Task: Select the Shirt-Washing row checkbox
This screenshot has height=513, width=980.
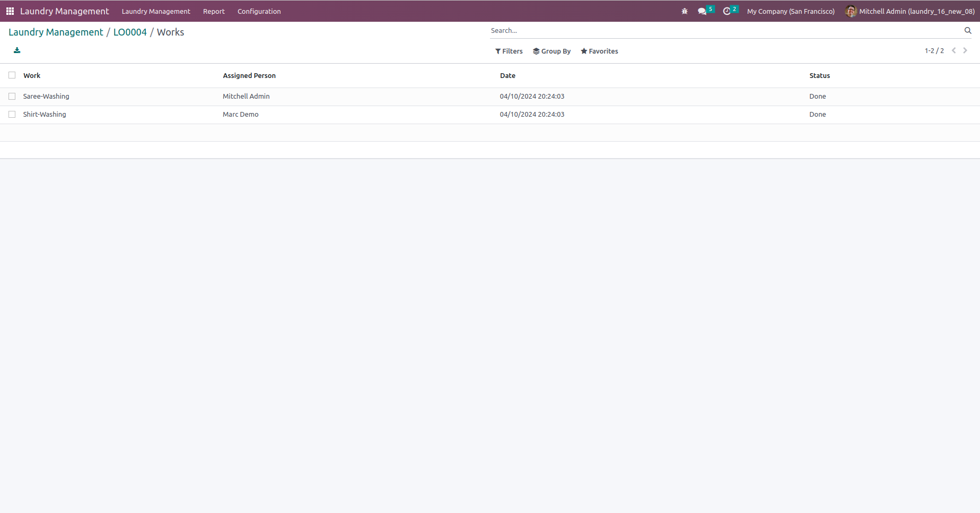Action: [x=12, y=115]
